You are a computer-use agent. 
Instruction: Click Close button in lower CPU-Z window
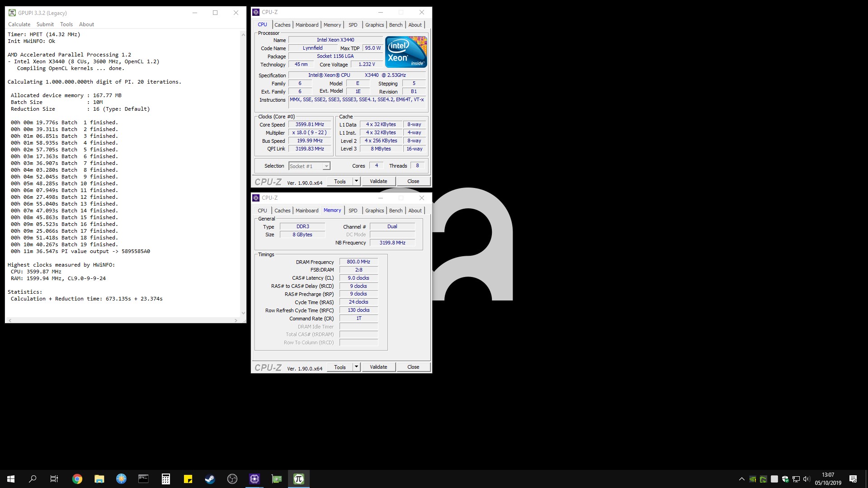click(413, 367)
